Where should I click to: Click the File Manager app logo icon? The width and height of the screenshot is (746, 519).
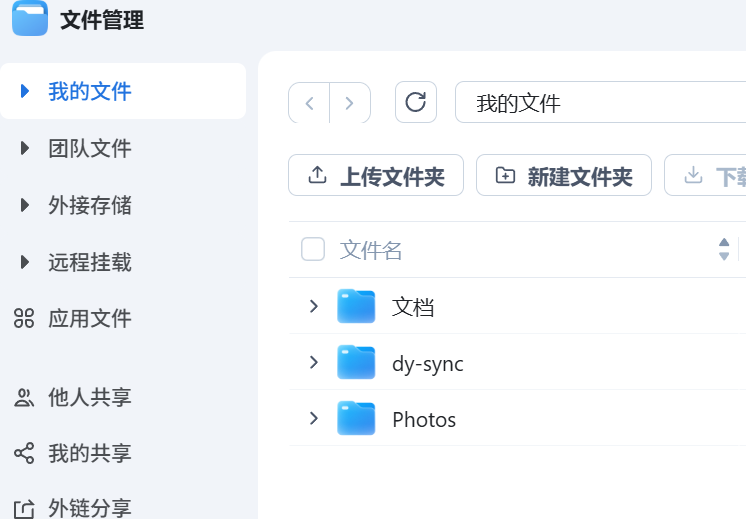pos(29,18)
